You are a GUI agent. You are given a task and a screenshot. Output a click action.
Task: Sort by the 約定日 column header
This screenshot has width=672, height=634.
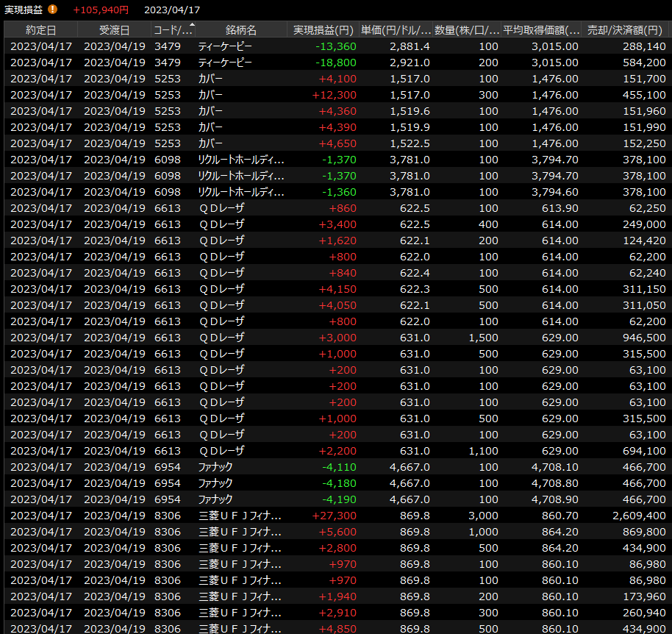point(40,30)
